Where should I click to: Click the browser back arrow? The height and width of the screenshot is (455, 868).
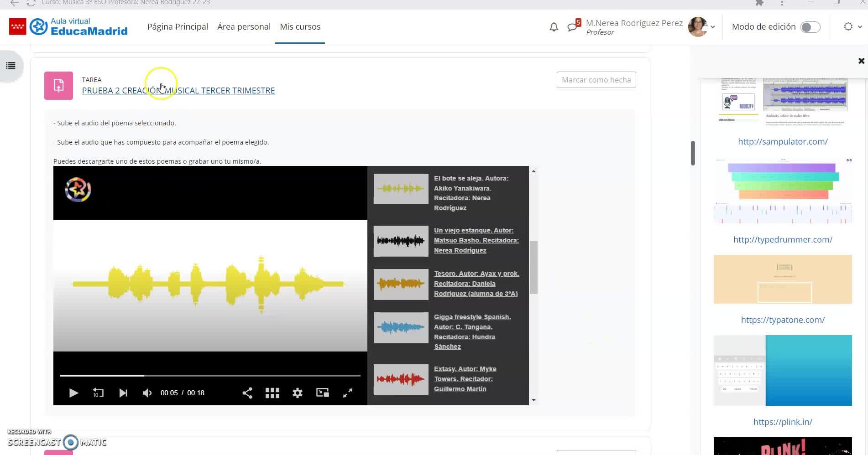tap(15, 3)
